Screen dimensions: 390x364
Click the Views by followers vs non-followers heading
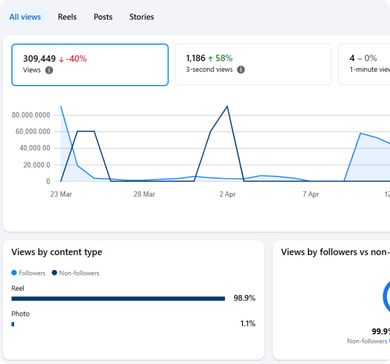tap(335, 252)
